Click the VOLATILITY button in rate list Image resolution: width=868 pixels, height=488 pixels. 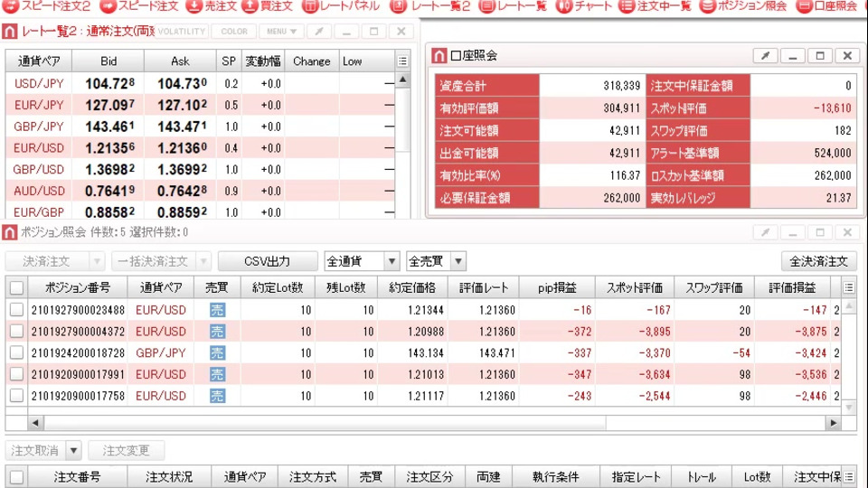tap(182, 32)
